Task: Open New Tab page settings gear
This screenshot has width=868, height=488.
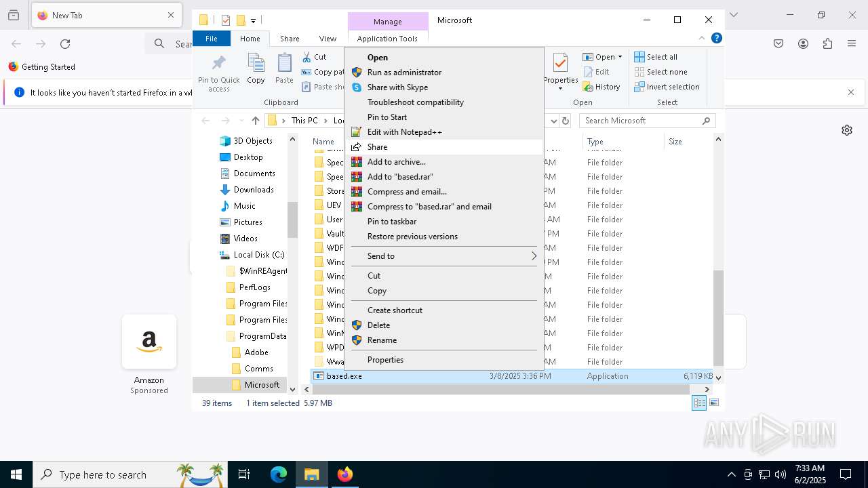Action: tap(847, 130)
